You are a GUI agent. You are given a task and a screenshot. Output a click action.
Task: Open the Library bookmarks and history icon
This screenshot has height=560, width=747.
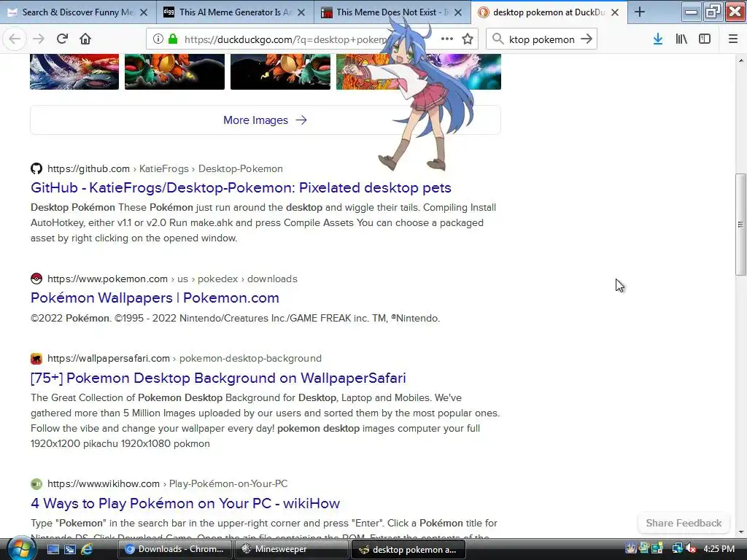coord(681,39)
